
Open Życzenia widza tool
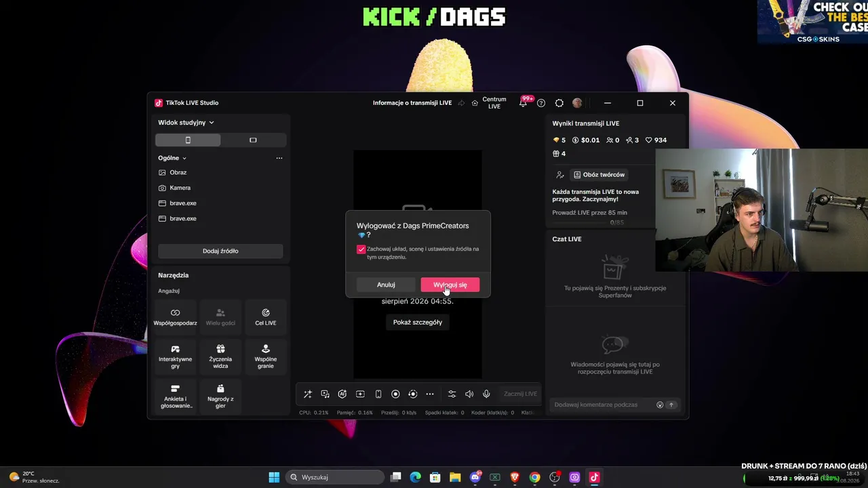pyautogui.click(x=220, y=357)
